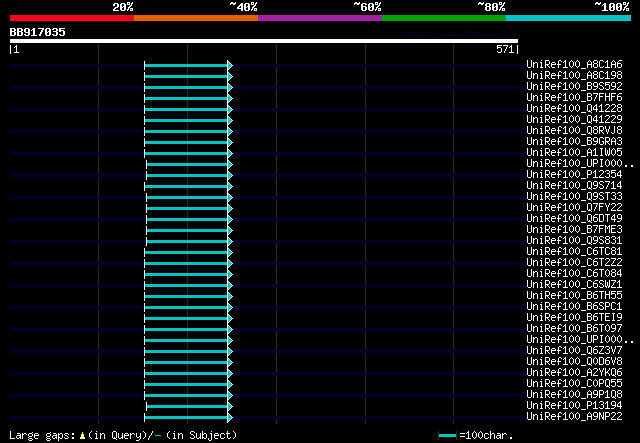The image size is (640, 443).
Task: Click the red 20% identity legend segment
Action: click(72, 18)
